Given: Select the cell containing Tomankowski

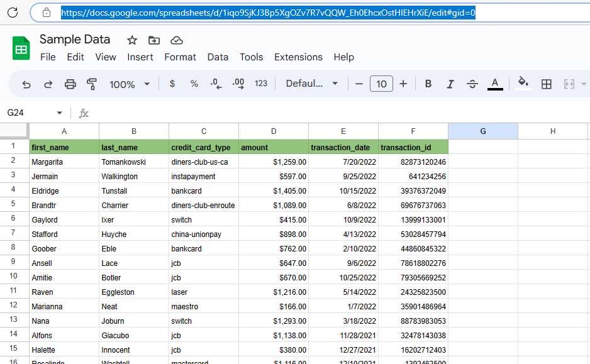Looking at the screenshot, I should click(134, 162).
